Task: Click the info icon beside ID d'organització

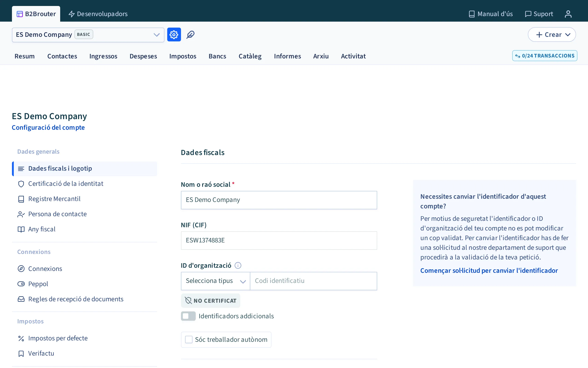Action: (x=238, y=265)
